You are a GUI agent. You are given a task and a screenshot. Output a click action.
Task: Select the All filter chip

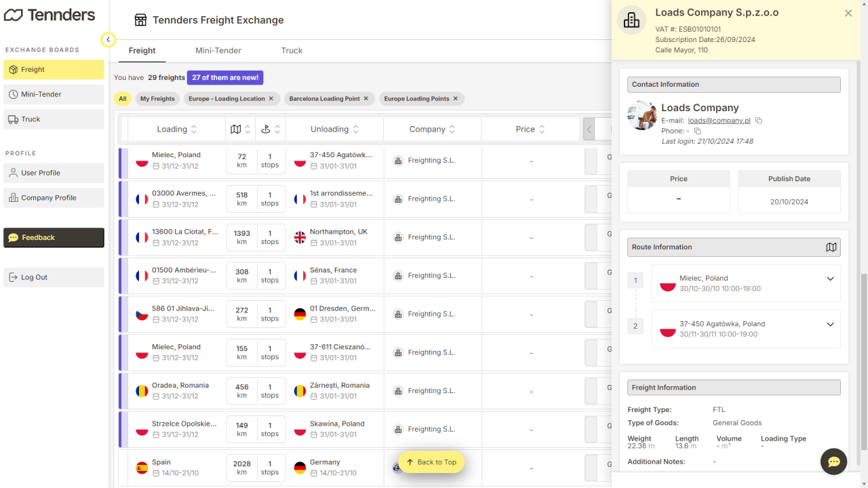[123, 99]
